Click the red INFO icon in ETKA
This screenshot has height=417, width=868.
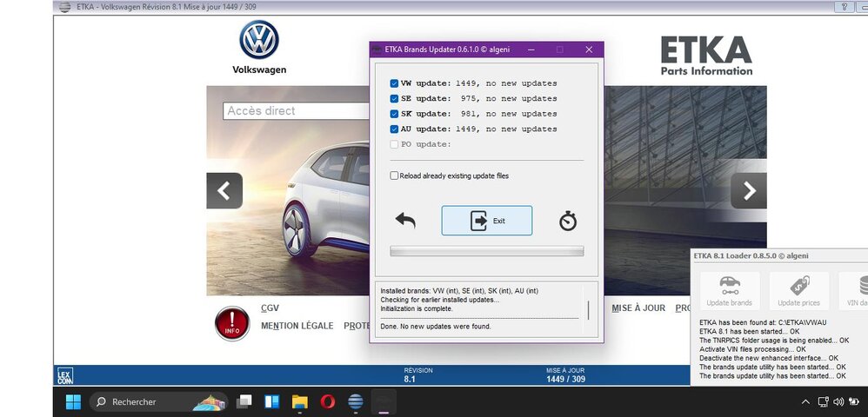[x=232, y=323]
